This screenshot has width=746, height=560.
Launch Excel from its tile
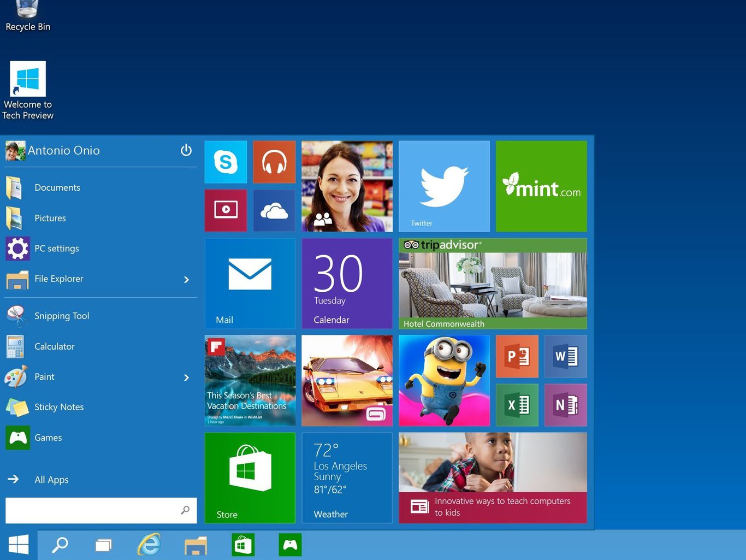pos(517,405)
